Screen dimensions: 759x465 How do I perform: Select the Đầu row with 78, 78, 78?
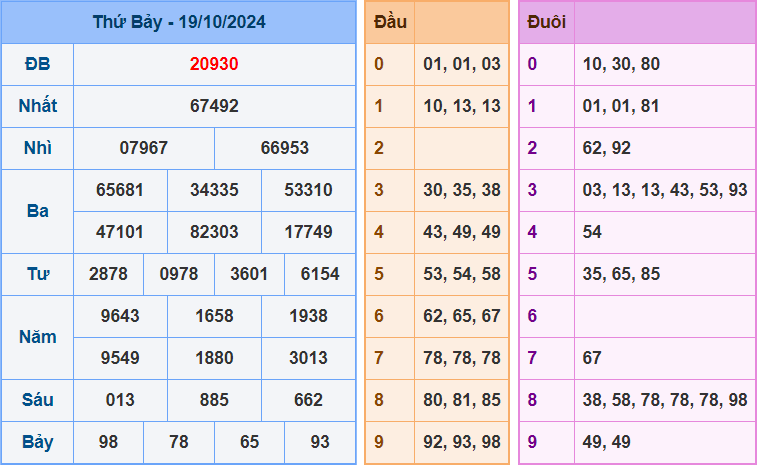(x=462, y=358)
